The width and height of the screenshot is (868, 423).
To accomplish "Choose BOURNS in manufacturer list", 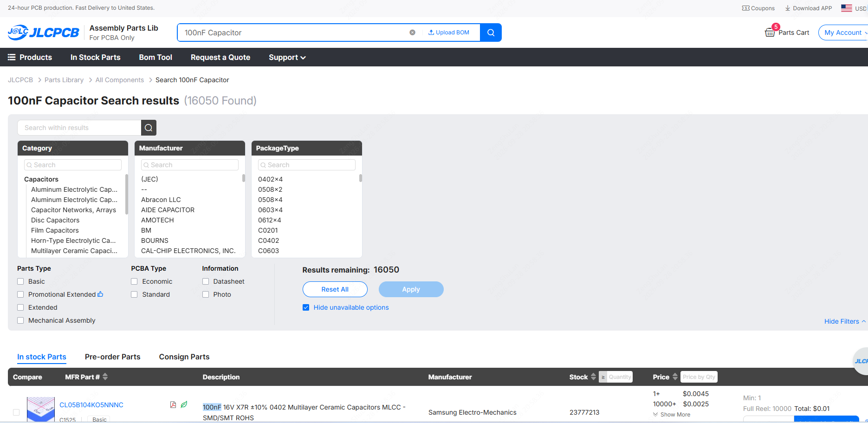I will [x=155, y=241].
